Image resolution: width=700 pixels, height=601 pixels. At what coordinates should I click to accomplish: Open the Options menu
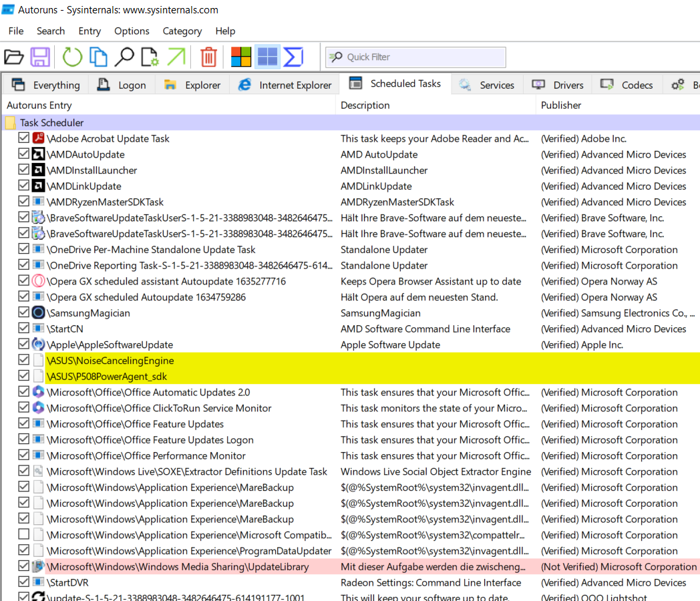click(132, 31)
